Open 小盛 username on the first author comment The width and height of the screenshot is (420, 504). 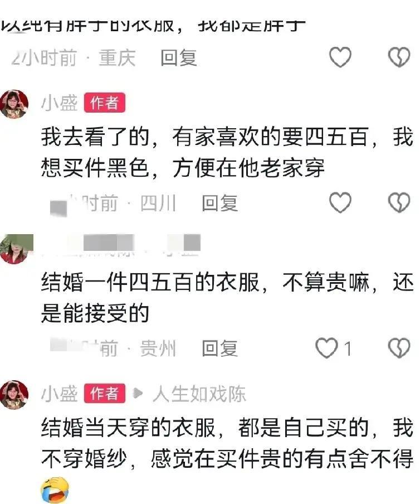click(x=60, y=103)
